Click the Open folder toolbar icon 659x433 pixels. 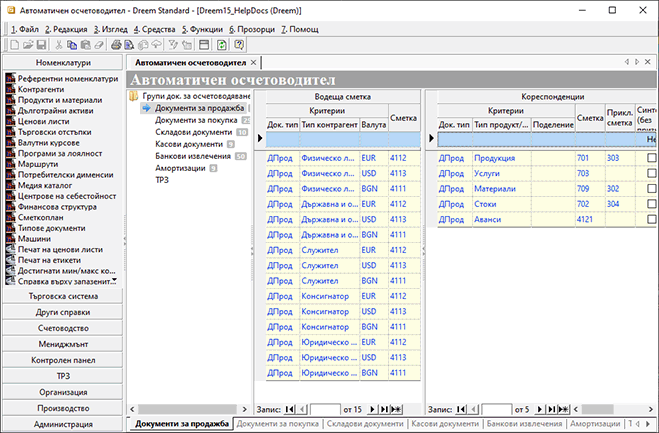click(x=28, y=45)
